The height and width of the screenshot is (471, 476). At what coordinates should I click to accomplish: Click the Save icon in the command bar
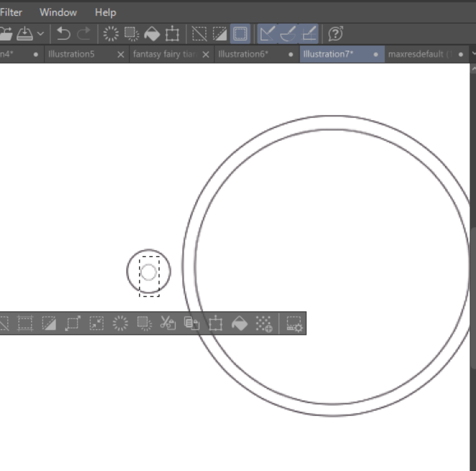(24, 34)
